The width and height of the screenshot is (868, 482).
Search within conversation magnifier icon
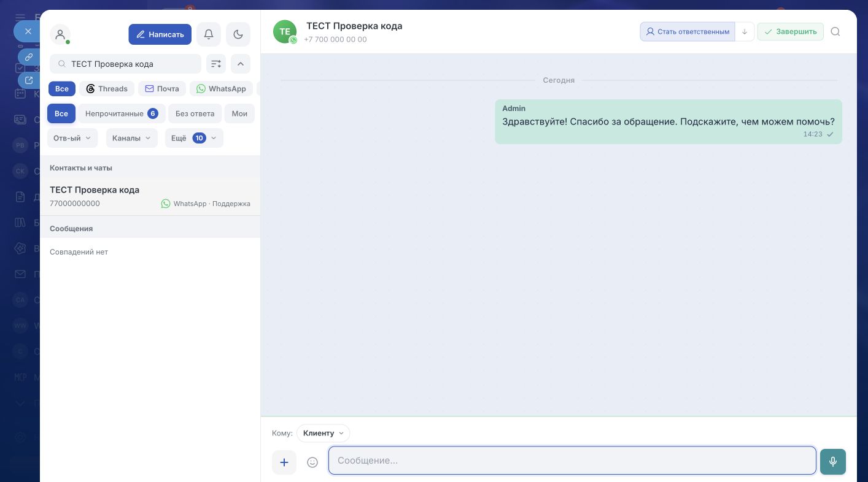click(x=835, y=32)
